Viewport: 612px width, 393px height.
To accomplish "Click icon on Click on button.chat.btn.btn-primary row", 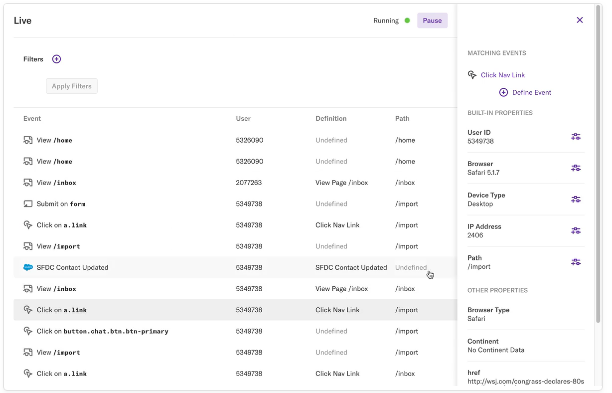I will tap(28, 331).
